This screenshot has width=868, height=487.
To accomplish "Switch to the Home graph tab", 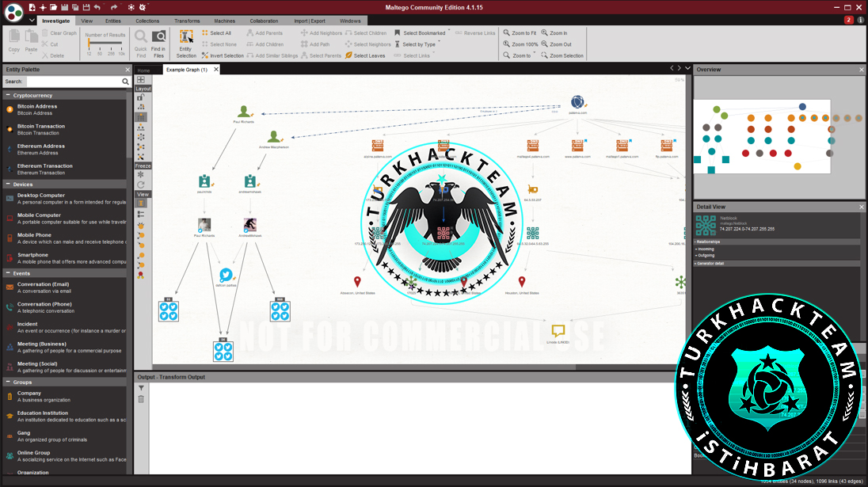I will pyautogui.click(x=143, y=70).
